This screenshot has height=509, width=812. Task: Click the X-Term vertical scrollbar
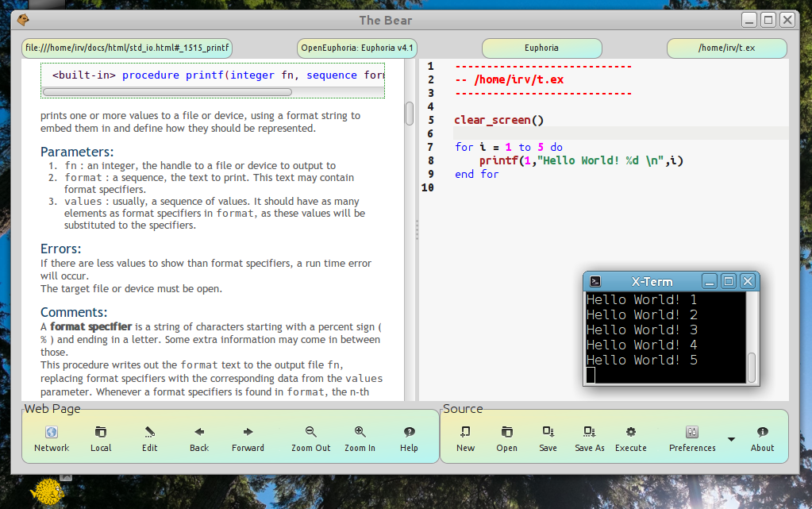coord(752,368)
